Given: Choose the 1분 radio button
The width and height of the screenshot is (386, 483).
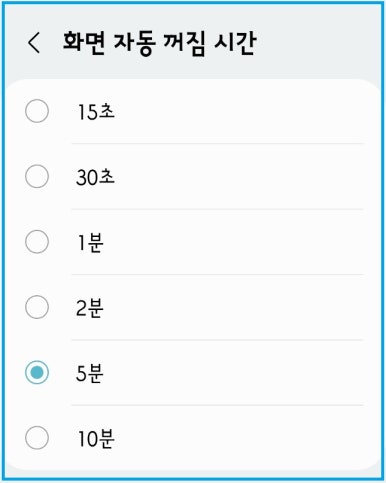Looking at the screenshot, I should [x=37, y=242].
